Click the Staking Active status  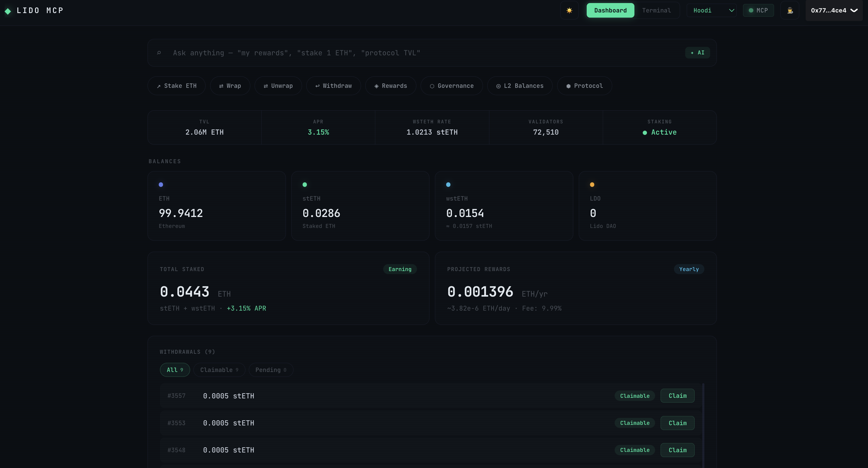pyautogui.click(x=659, y=132)
